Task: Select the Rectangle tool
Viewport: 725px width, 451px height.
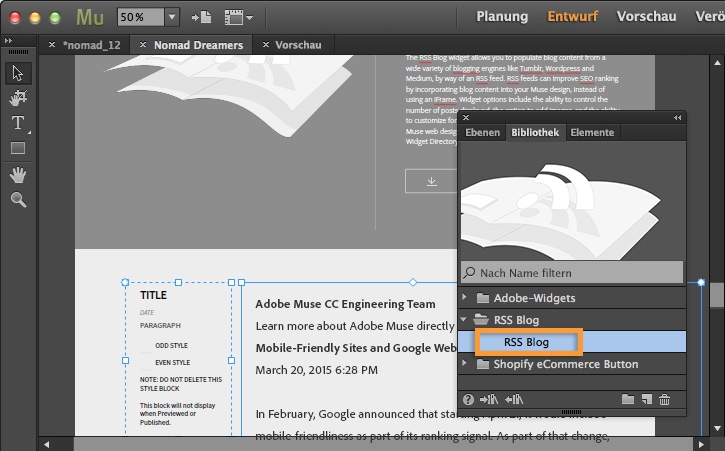Action: [18, 148]
